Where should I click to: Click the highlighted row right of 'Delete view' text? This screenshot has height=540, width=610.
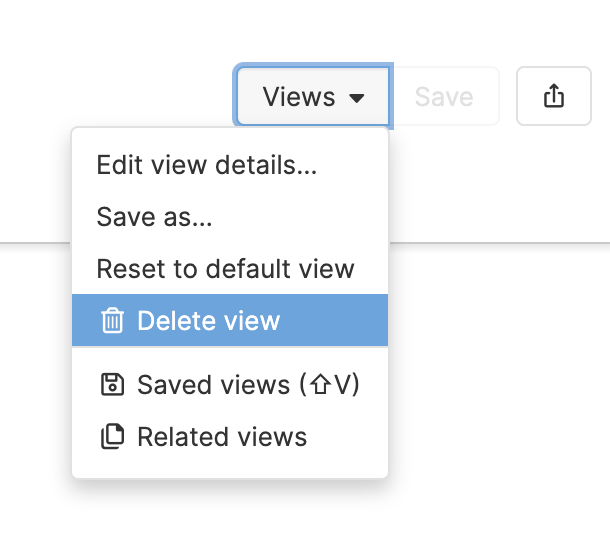(335, 321)
